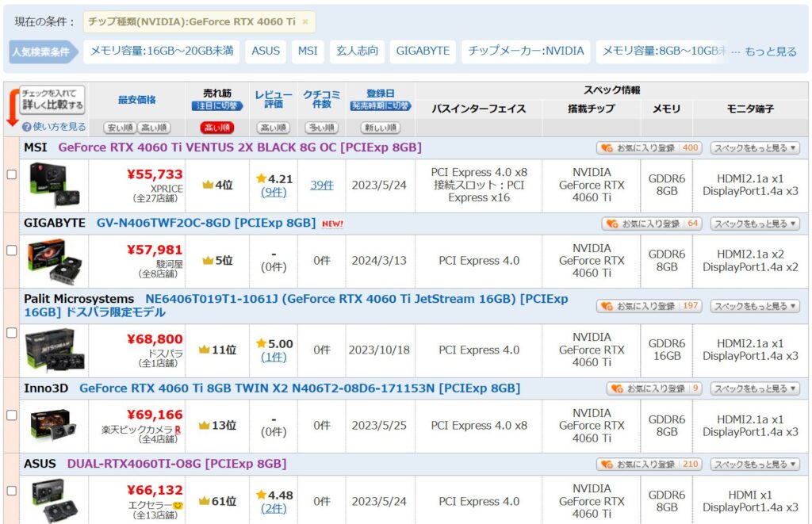The height and width of the screenshot is (524, 812).
Task: Click the ¥69,166 price
Action: (155, 415)
